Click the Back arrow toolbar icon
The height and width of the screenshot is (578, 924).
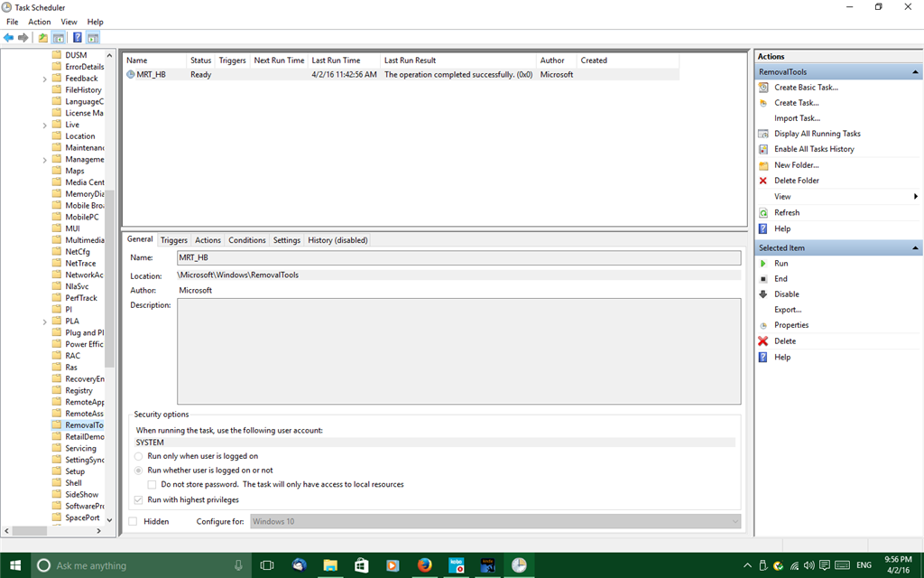click(x=8, y=38)
